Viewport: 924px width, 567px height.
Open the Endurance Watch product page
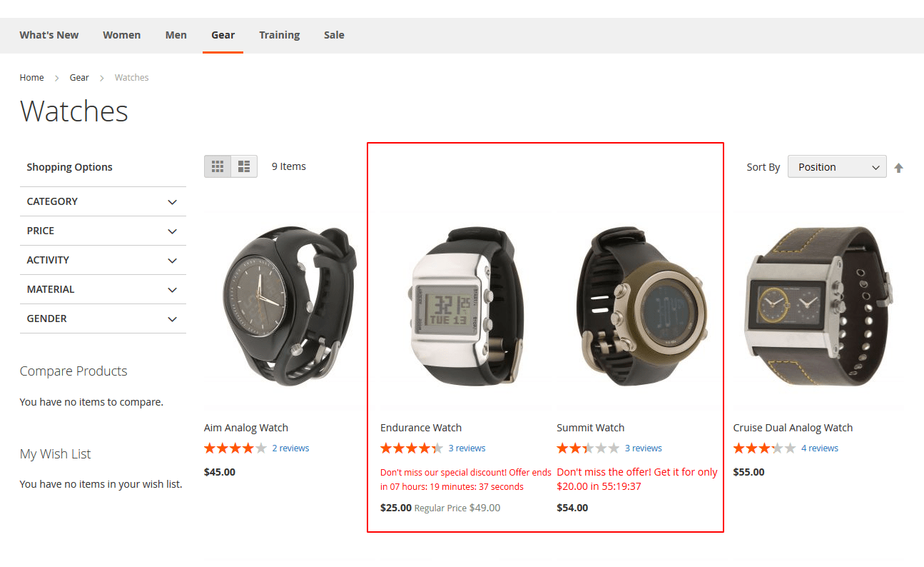[x=421, y=427]
